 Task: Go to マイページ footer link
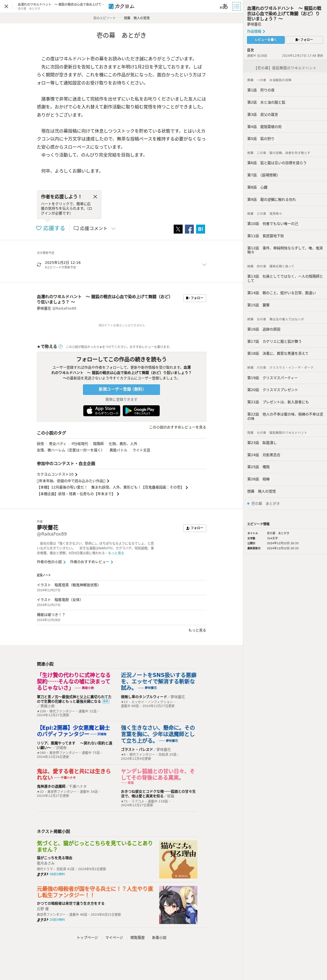click(x=114, y=938)
